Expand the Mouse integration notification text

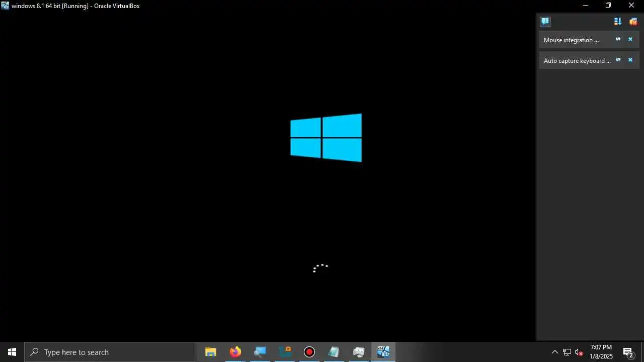pyautogui.click(x=571, y=40)
